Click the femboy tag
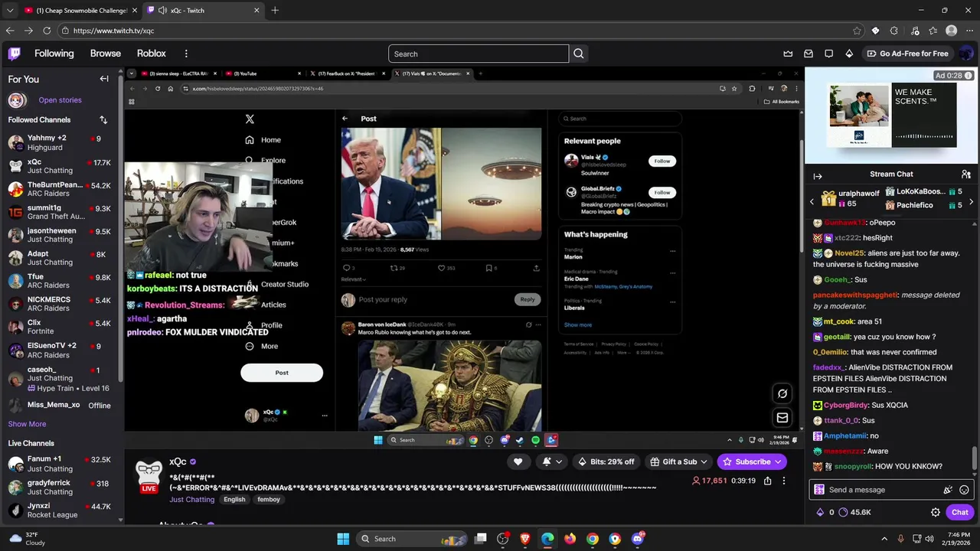 [269, 500]
